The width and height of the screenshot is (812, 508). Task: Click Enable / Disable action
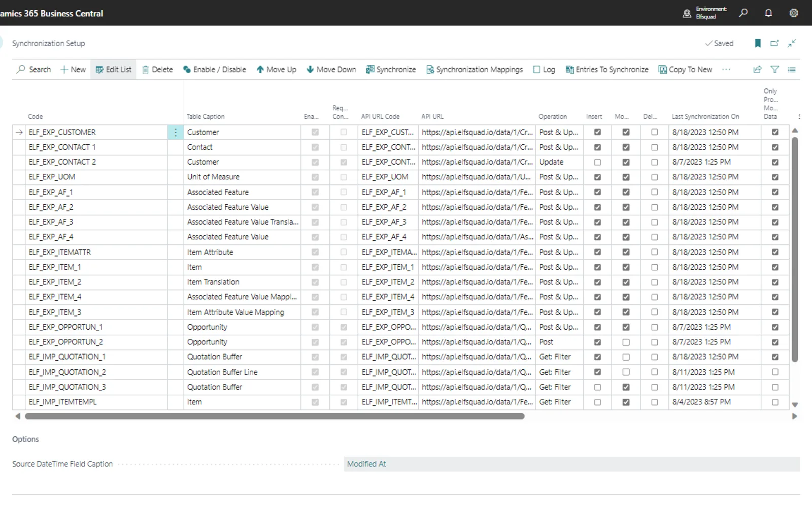tap(215, 70)
